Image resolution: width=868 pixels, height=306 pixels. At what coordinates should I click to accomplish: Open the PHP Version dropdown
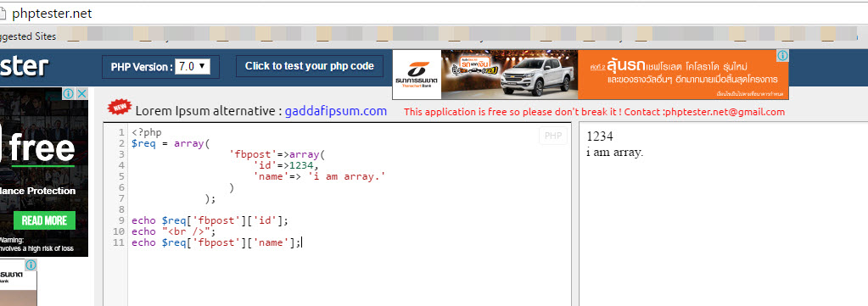193,66
